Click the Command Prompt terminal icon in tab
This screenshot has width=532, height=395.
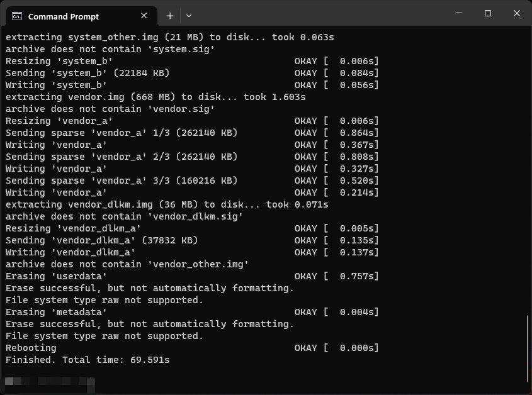(17, 16)
